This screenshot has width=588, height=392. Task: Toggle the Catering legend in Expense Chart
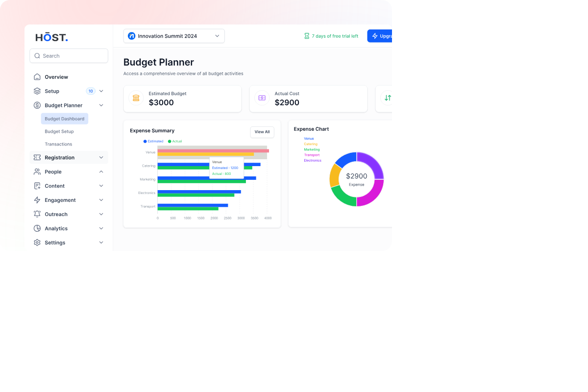pyautogui.click(x=311, y=144)
